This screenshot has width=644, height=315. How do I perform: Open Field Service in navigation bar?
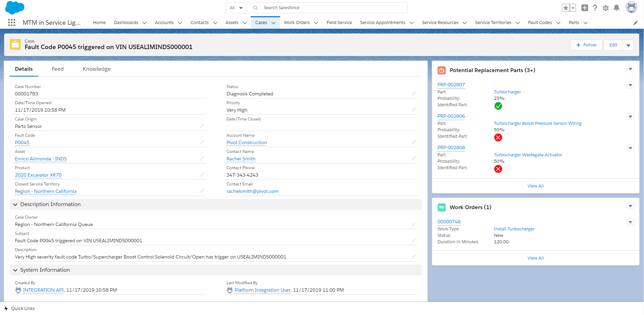(339, 23)
